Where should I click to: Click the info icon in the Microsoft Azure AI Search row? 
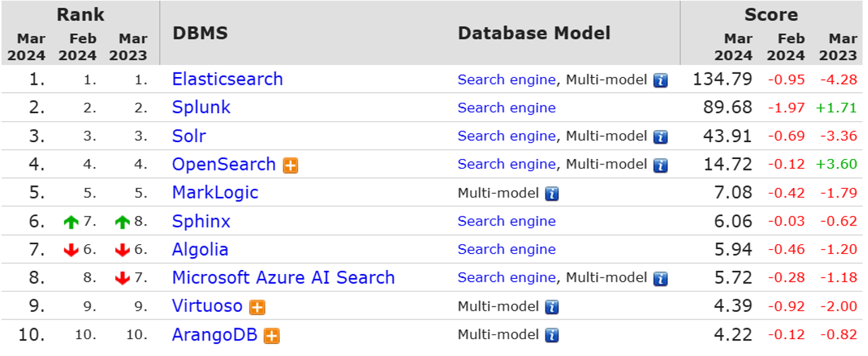(x=660, y=278)
